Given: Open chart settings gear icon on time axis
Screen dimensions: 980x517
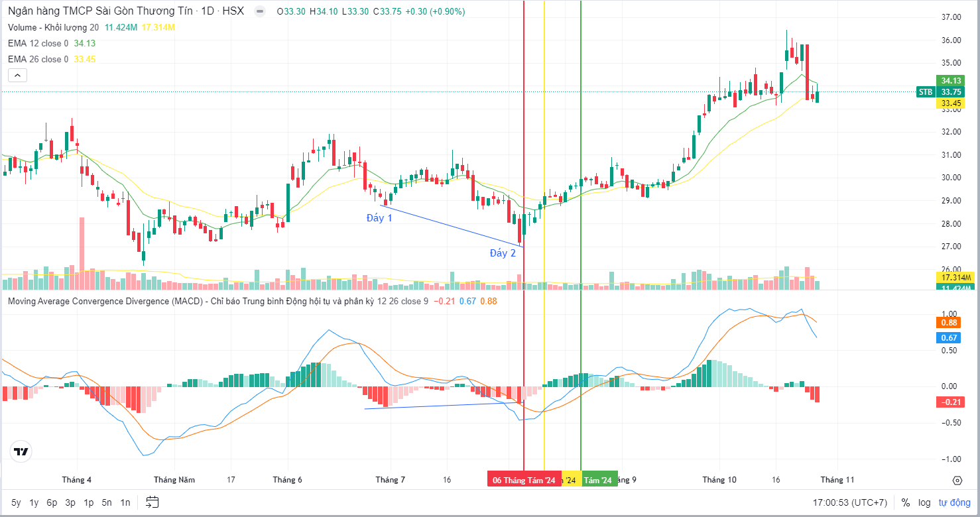Looking at the screenshot, I should 957,480.
